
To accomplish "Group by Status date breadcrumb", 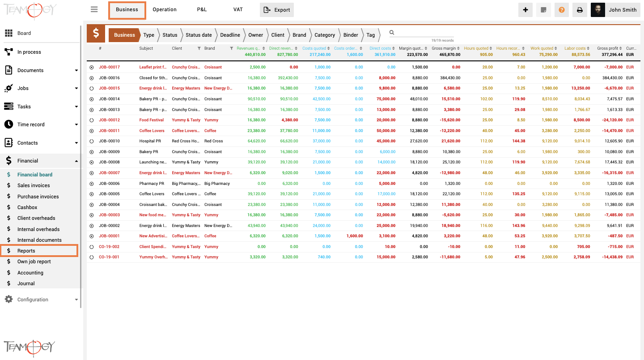I will [x=199, y=35].
